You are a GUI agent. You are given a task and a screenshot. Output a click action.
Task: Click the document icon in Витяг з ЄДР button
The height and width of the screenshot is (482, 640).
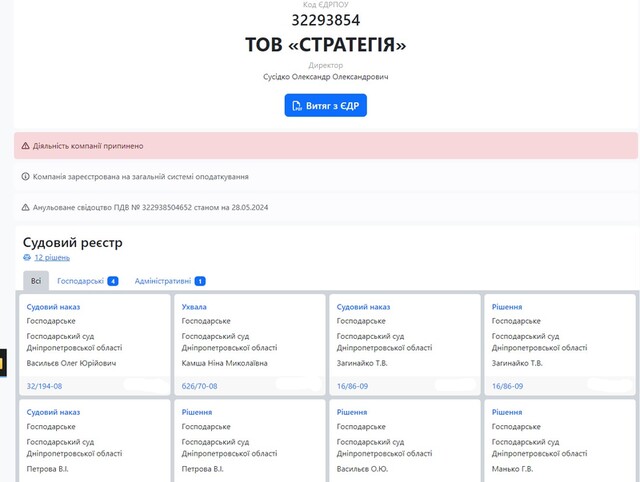coord(296,105)
